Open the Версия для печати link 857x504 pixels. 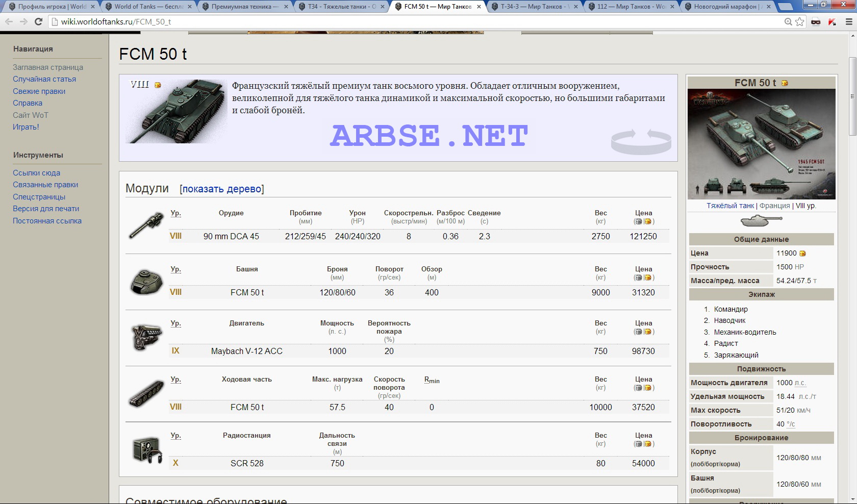pos(46,209)
